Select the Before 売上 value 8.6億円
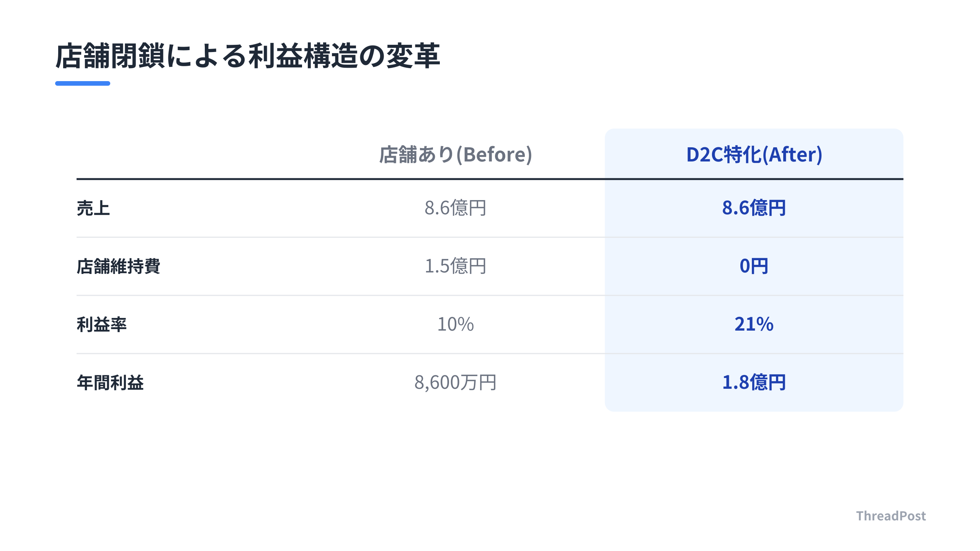 [x=456, y=208]
